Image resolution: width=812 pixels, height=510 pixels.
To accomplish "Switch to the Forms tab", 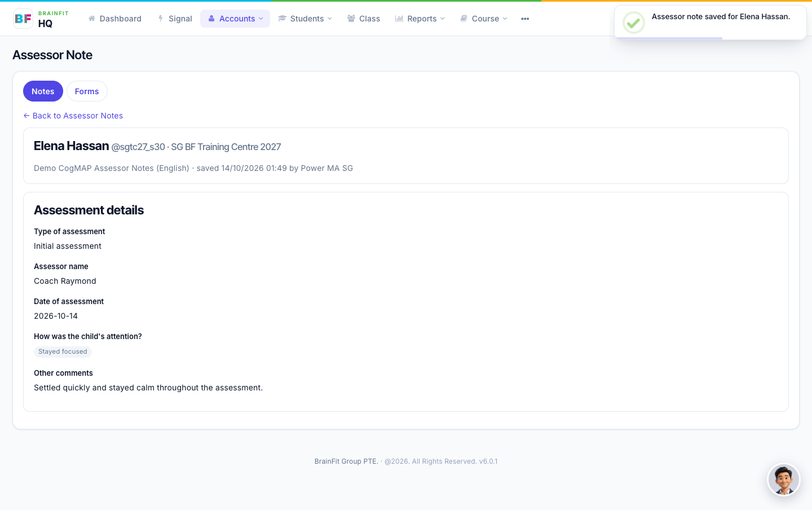I will (x=87, y=91).
